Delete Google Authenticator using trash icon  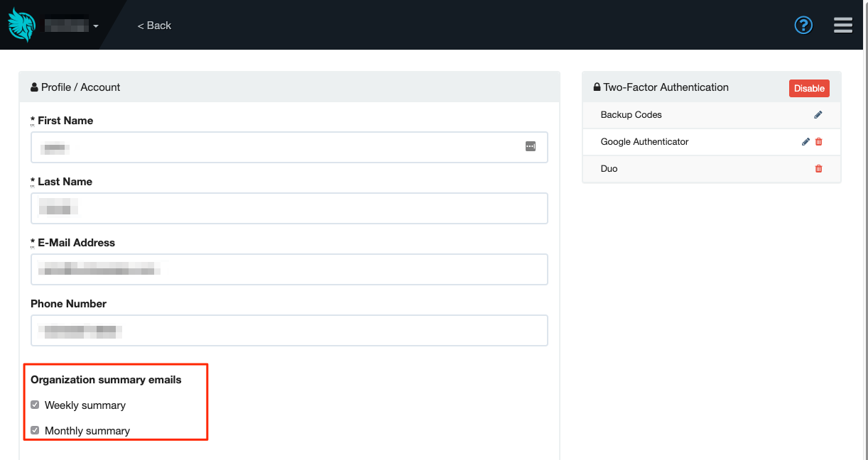(x=819, y=142)
